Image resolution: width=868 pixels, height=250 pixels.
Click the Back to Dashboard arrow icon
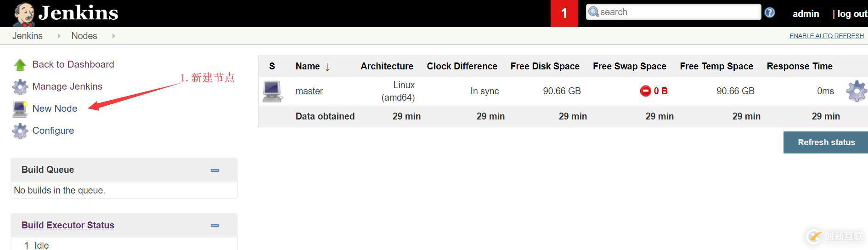click(20, 65)
